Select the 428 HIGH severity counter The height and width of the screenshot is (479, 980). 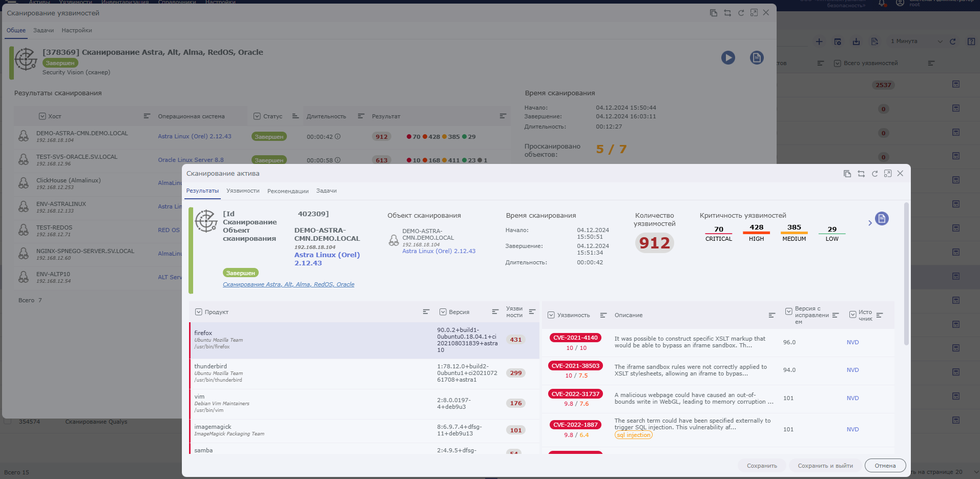pos(757,234)
